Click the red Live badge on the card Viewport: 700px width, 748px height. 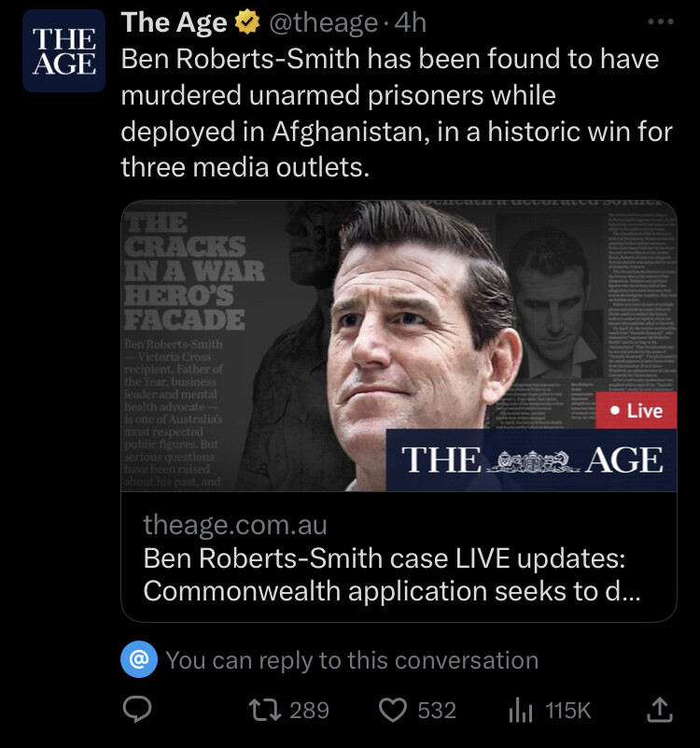pos(636,411)
